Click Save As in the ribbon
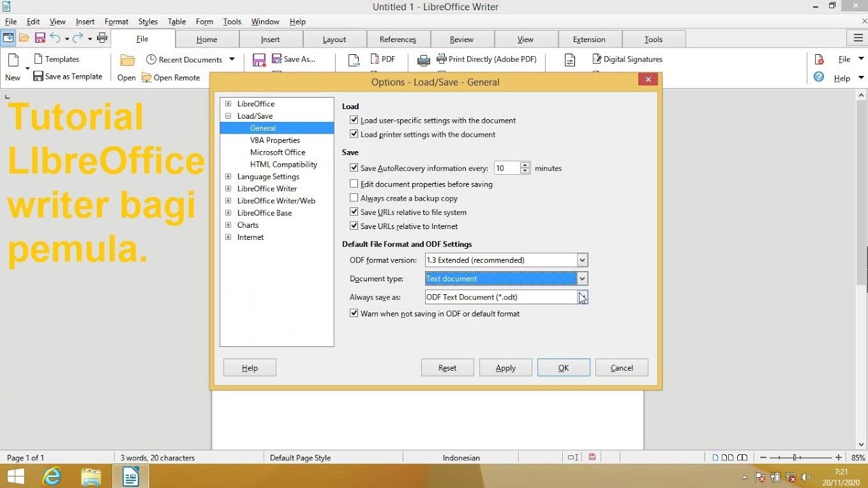 294,59
